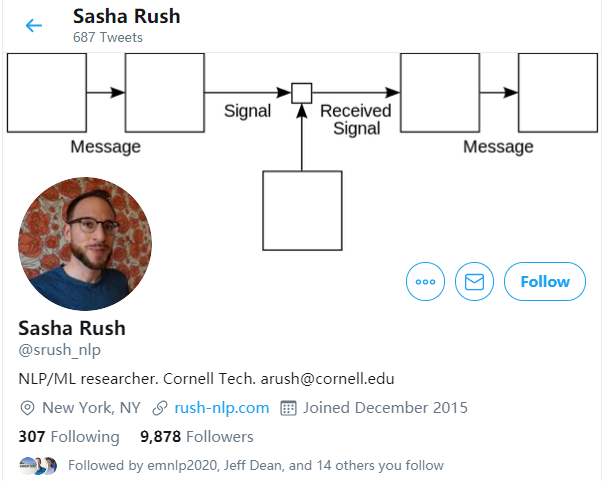Click 'Joined December 2015' text
This screenshot has height=481, width=605.
point(385,408)
